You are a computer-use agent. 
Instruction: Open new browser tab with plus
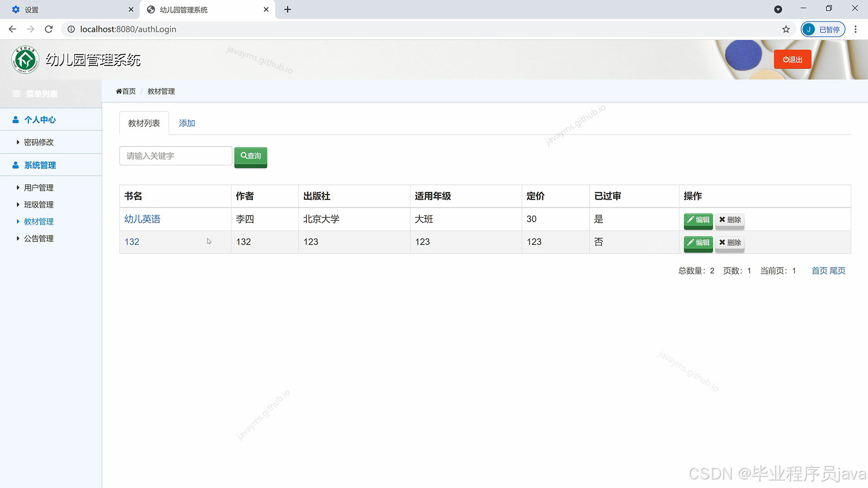pos(288,9)
